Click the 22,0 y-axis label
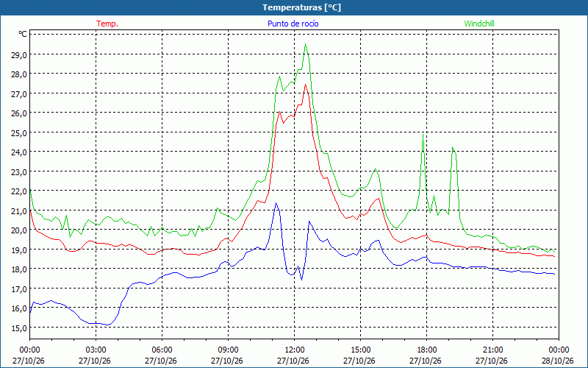Screen dimensions: 588x368 click(x=18, y=191)
